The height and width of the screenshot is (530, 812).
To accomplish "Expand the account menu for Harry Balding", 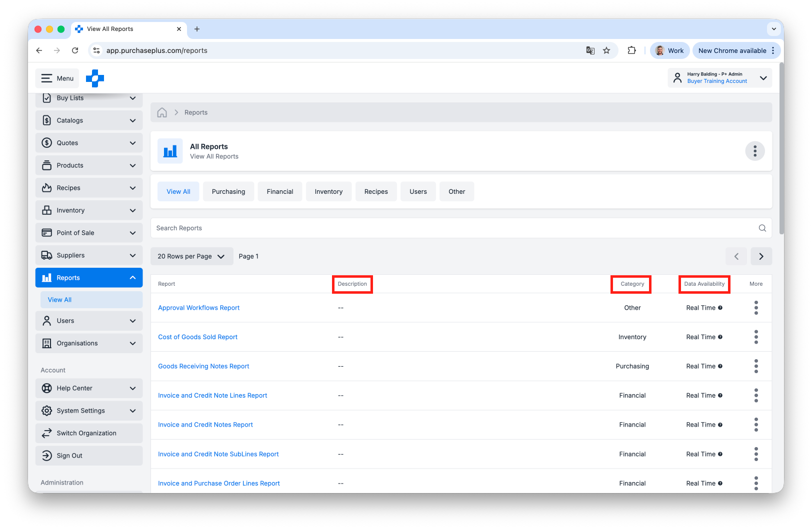I will pyautogui.click(x=763, y=78).
